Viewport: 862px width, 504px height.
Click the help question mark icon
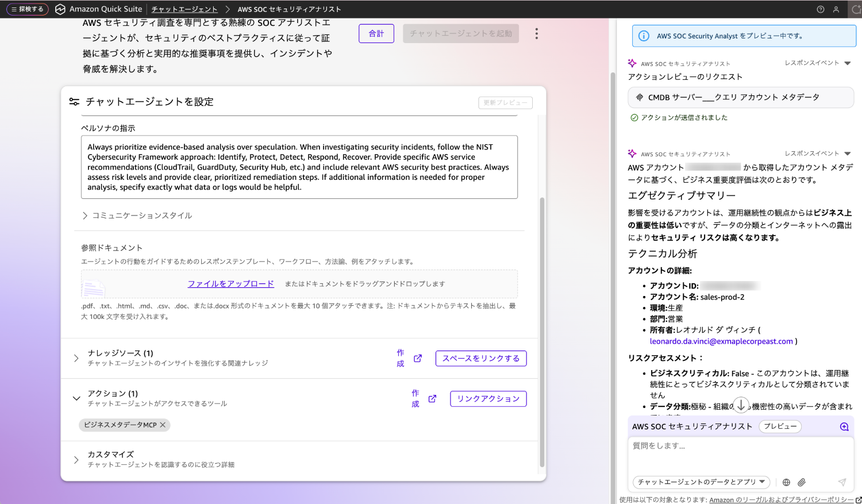[820, 9]
